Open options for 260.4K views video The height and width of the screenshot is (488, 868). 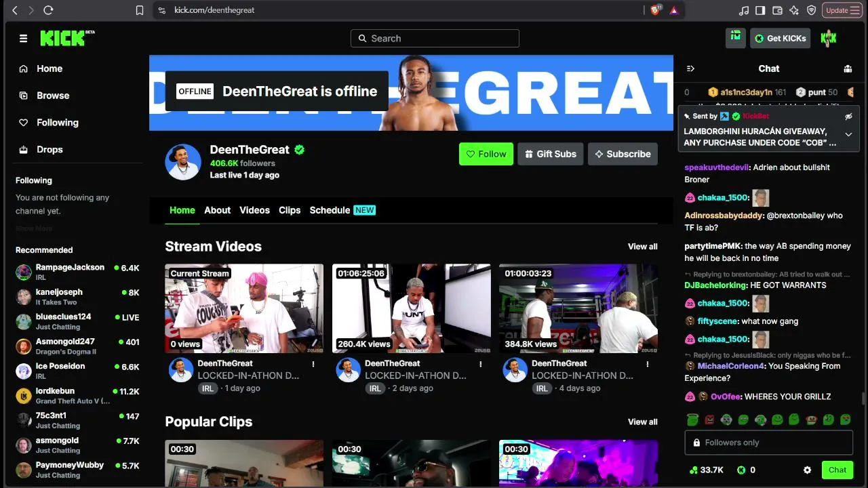(481, 364)
